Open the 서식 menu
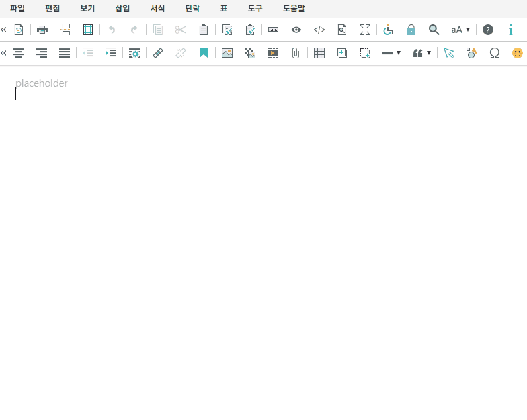Image resolution: width=527 pixels, height=420 pixels. [x=157, y=9]
